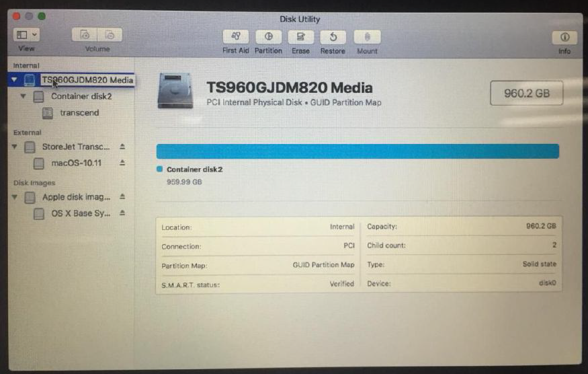Image resolution: width=588 pixels, height=374 pixels.
Task: Click the disk0 device value
Action: pyautogui.click(x=547, y=283)
